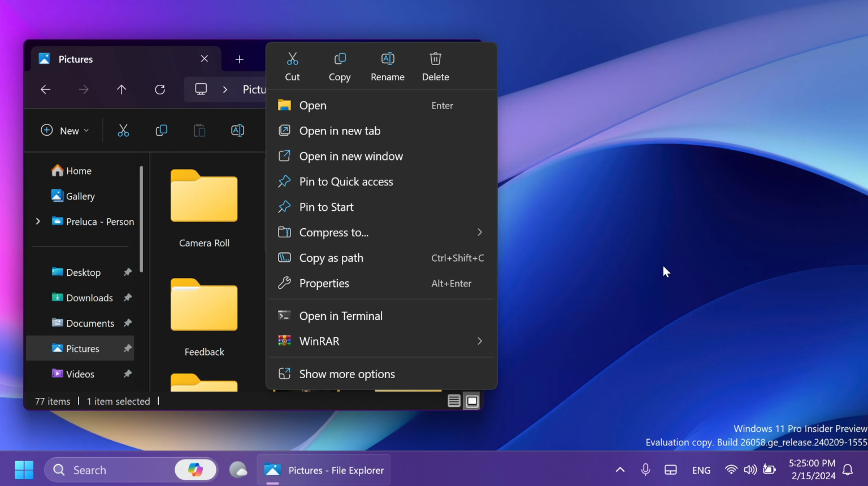The width and height of the screenshot is (868, 486).
Task: Select the Rename icon in the toolbar
Action: click(x=237, y=130)
